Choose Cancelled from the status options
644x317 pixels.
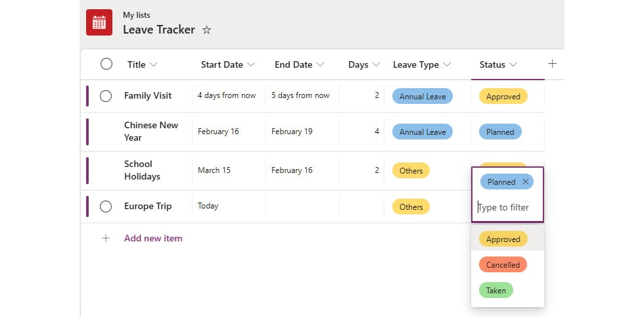pos(503,265)
